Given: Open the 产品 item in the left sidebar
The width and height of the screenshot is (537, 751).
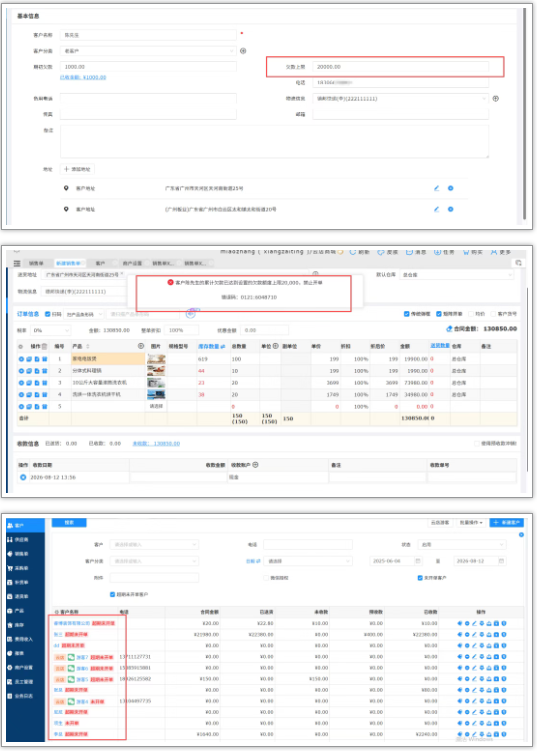Looking at the screenshot, I should [22, 611].
